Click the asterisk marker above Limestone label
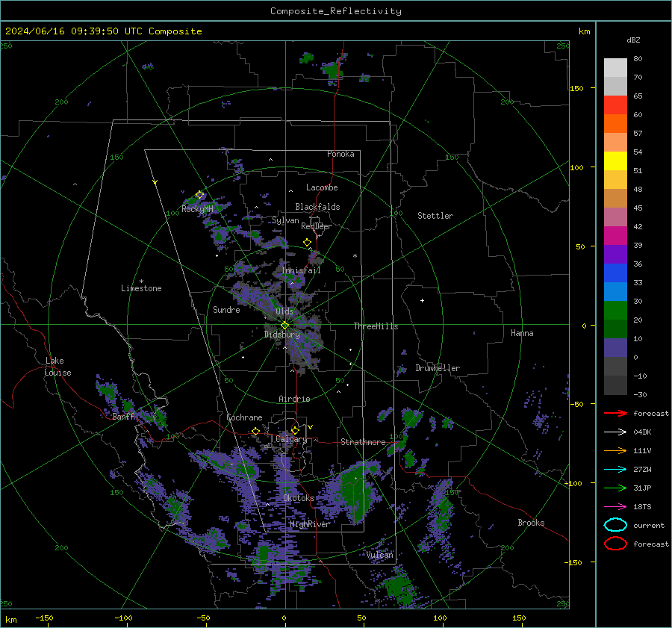 click(141, 282)
